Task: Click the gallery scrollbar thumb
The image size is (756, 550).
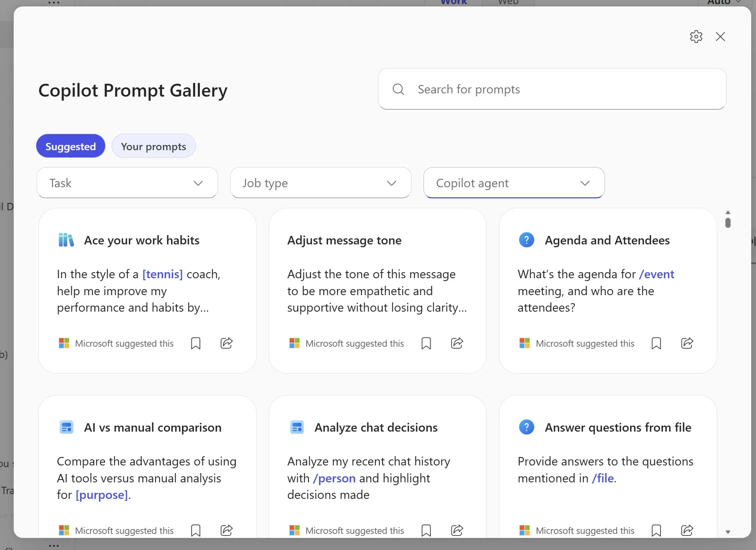Action: 728,223
